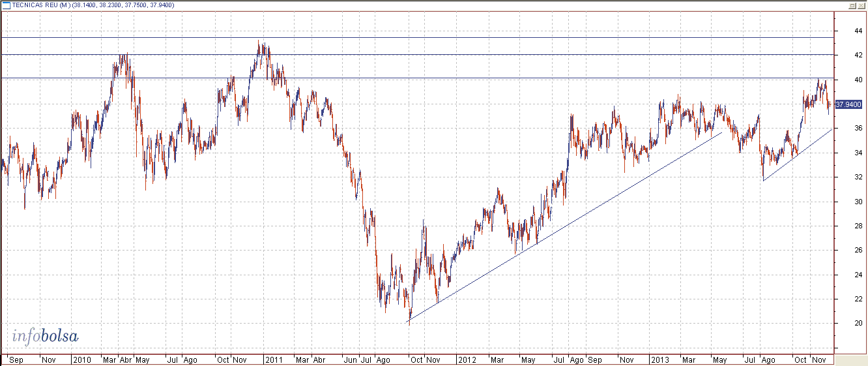Click the TECNICAS REU (M) title text

point(42,5)
